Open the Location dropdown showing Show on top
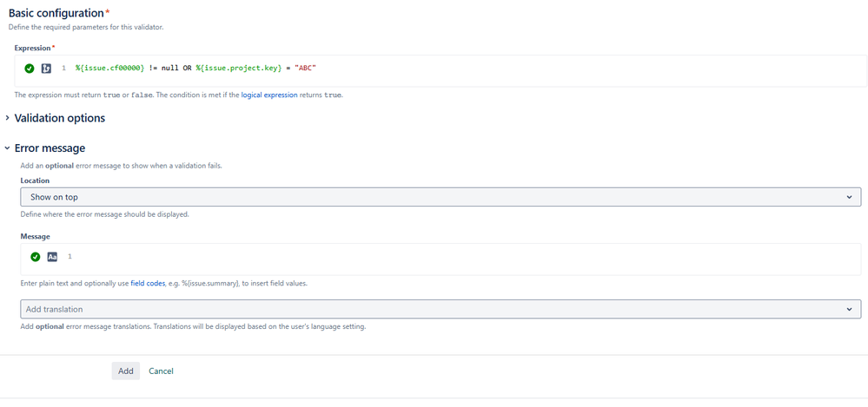 [x=441, y=197]
